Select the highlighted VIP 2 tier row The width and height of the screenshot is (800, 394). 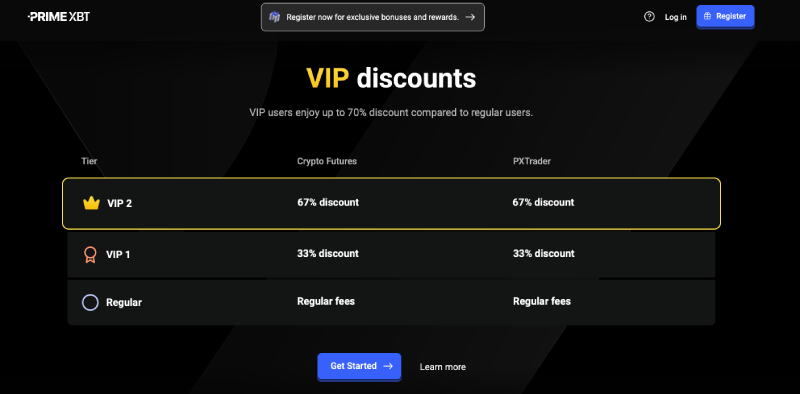point(391,203)
